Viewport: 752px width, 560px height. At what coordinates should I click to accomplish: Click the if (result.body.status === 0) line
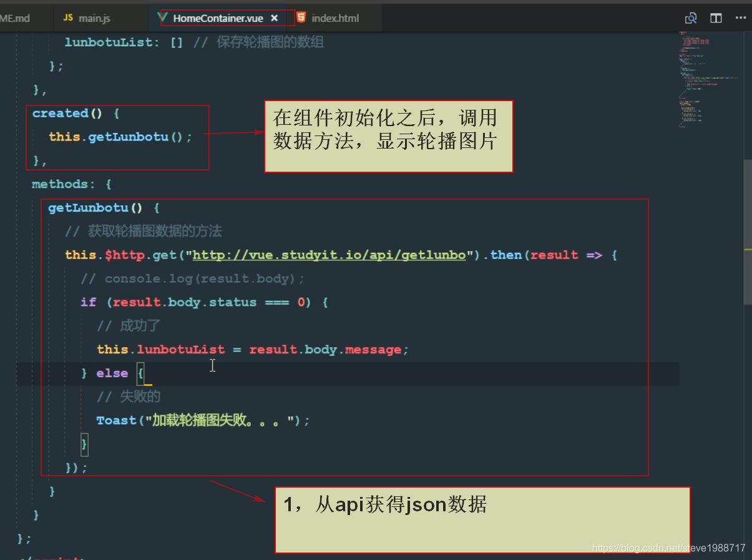pos(204,303)
